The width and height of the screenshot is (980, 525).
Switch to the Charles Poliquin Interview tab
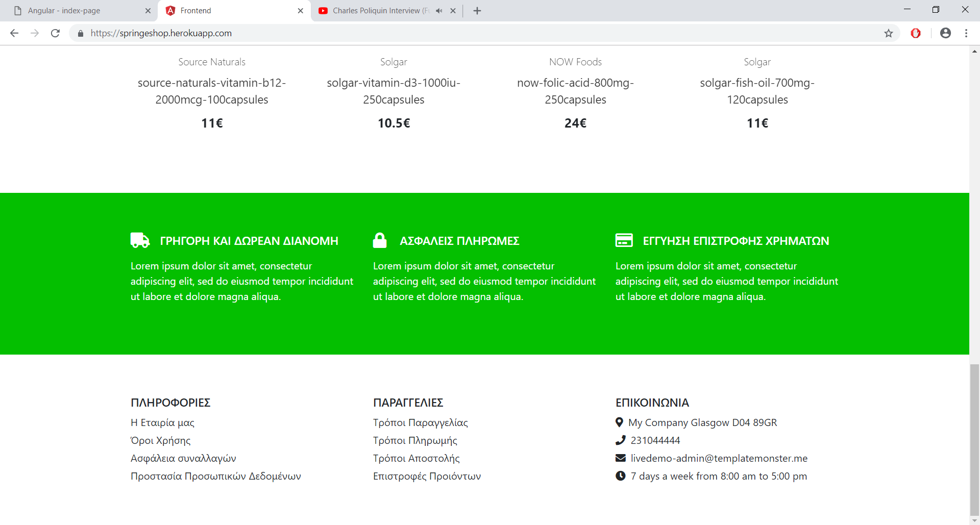point(385,11)
